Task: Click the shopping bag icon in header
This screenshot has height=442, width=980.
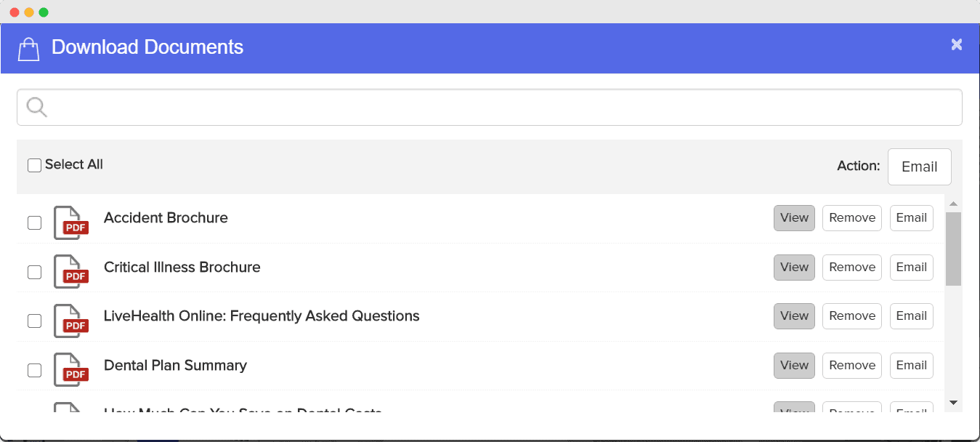Action: pos(28,49)
